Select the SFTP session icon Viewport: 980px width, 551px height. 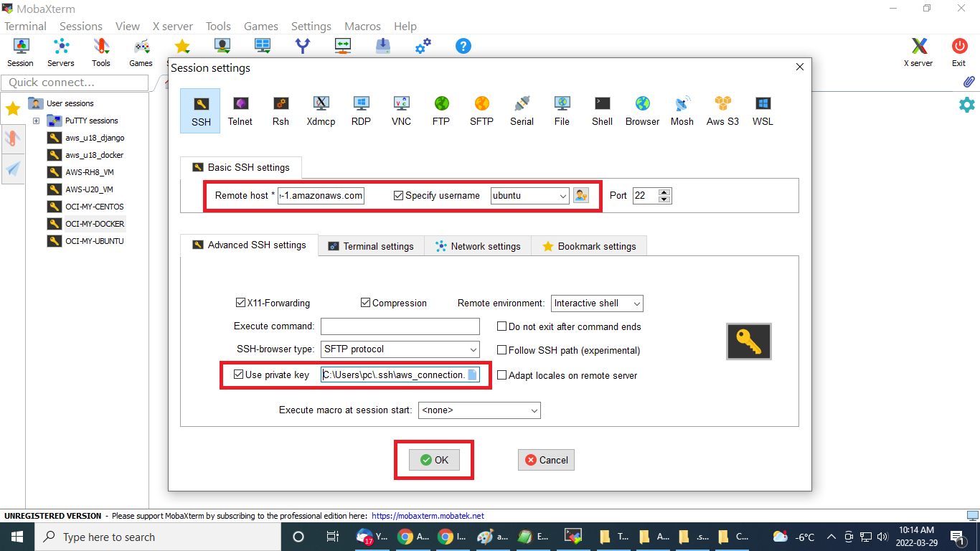481,110
